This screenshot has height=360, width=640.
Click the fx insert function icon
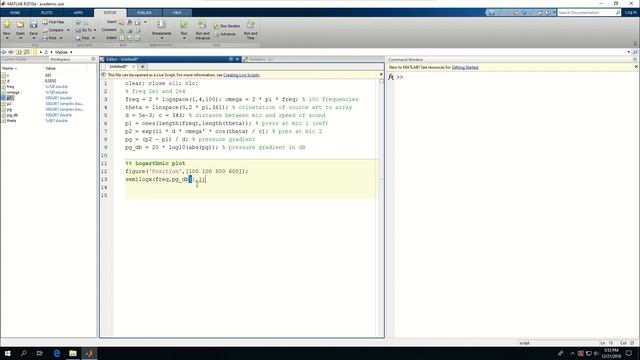(129, 22)
